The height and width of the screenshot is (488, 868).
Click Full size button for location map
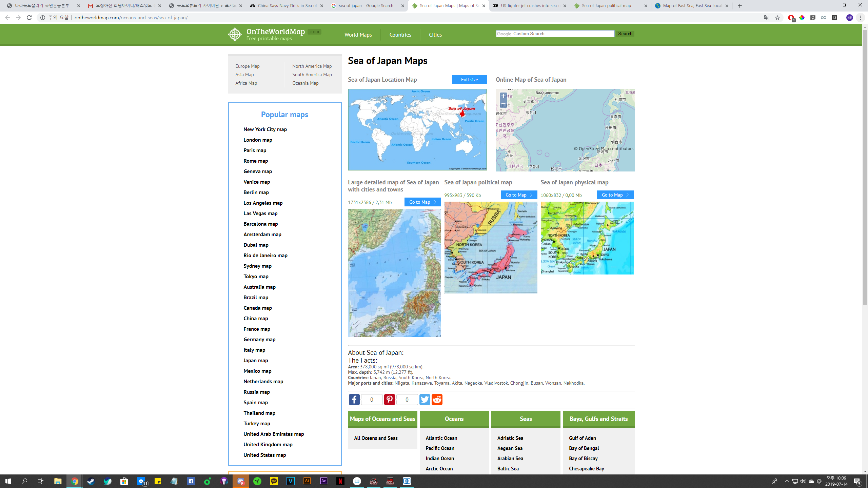coord(469,80)
